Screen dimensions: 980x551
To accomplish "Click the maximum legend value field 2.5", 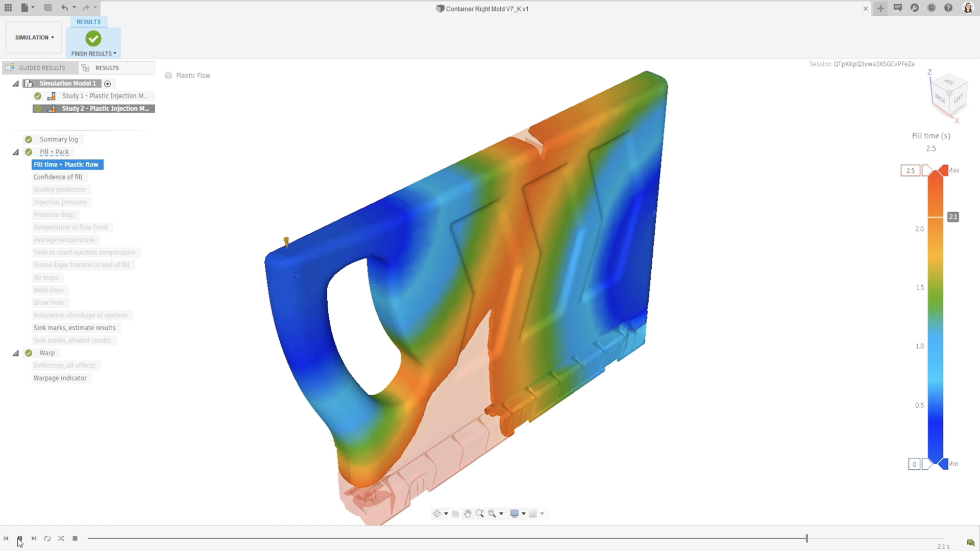I will [x=910, y=170].
